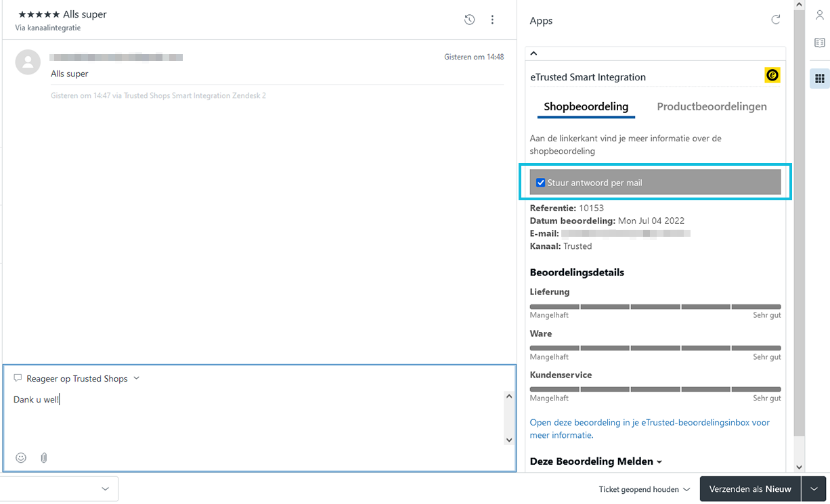Open submit status options arrow
The width and height of the screenshot is (830, 504).
[x=814, y=489]
